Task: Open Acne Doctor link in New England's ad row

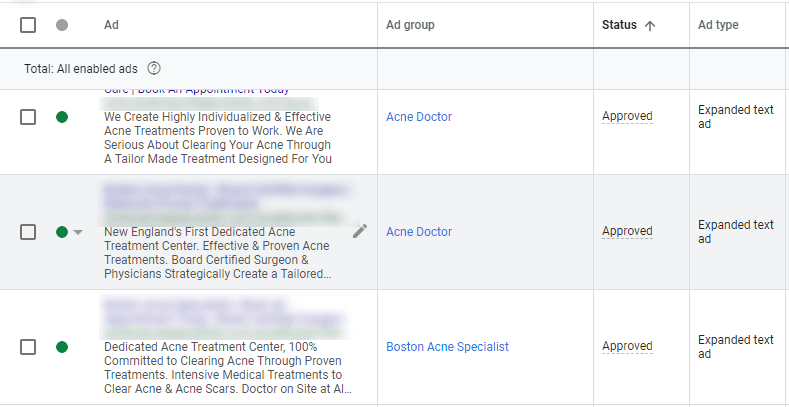Action: point(419,232)
